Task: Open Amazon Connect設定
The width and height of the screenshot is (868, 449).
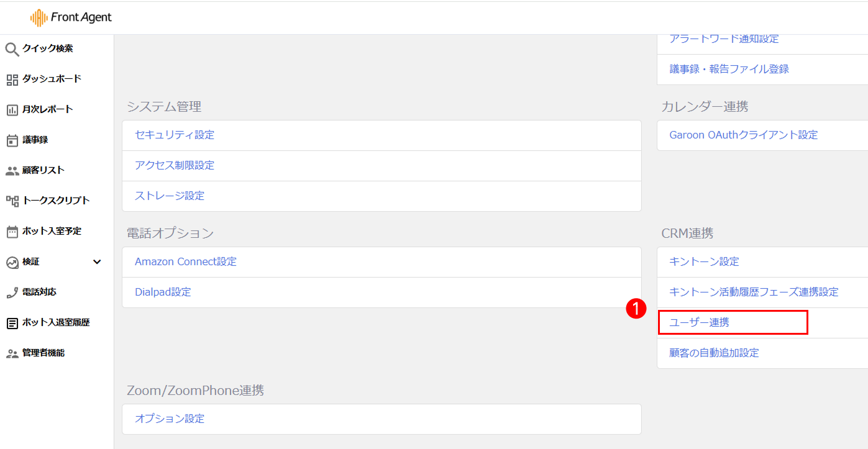Action: [186, 262]
